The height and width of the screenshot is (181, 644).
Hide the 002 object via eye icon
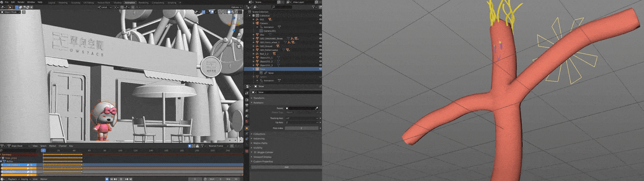pyautogui.click(x=320, y=19)
